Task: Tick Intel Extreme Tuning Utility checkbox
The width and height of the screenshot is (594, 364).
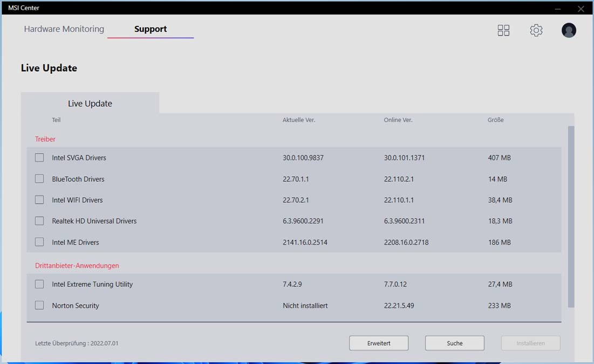Action: click(x=39, y=284)
